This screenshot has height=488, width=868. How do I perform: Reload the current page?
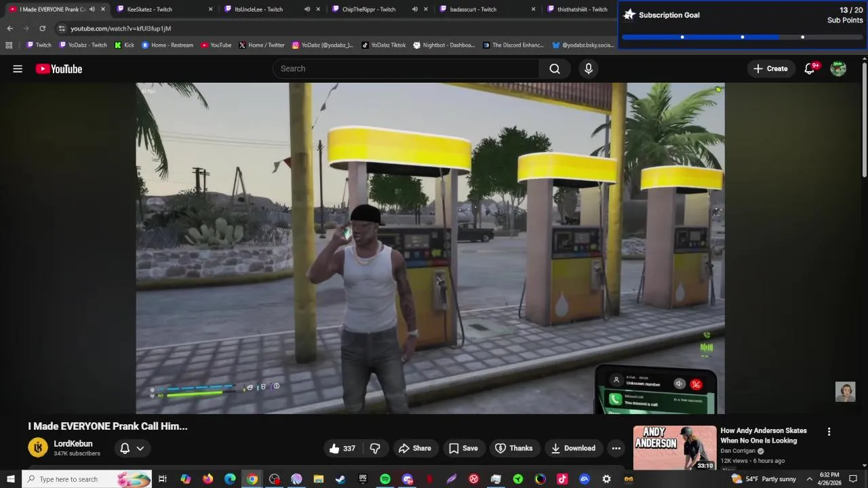[x=42, y=28]
